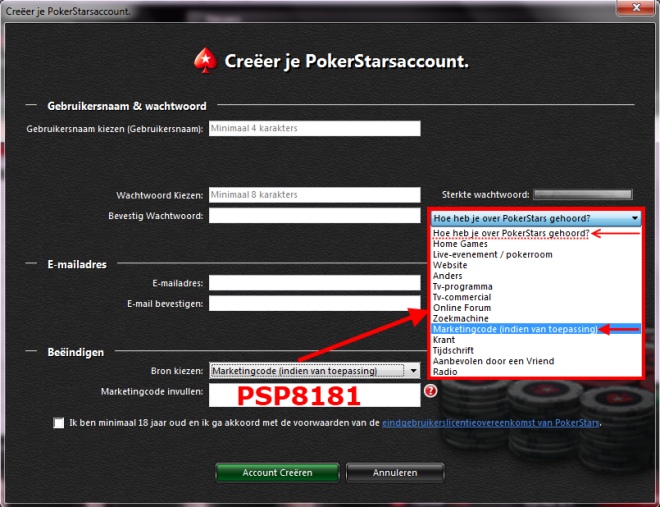Open the eindgebruikerslicentieovereenkomst van PokerStars link

[490, 423]
